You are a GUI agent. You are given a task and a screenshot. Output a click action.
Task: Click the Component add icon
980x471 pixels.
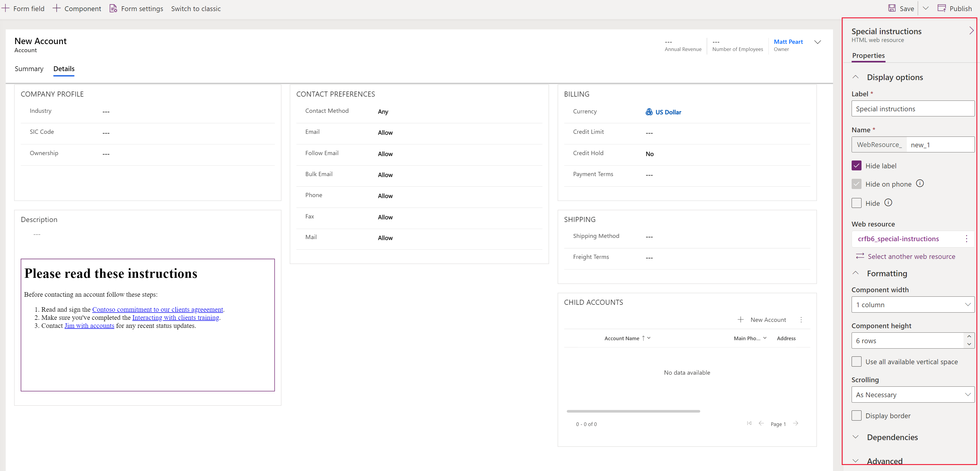point(57,8)
